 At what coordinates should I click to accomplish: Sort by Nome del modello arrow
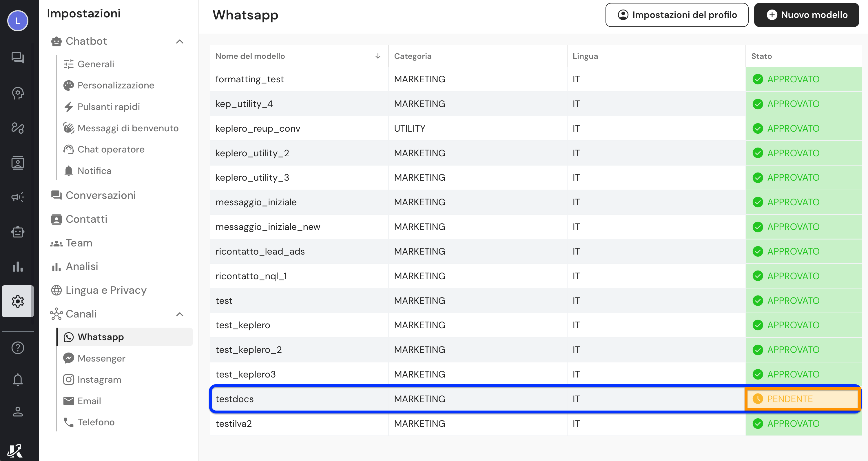378,56
